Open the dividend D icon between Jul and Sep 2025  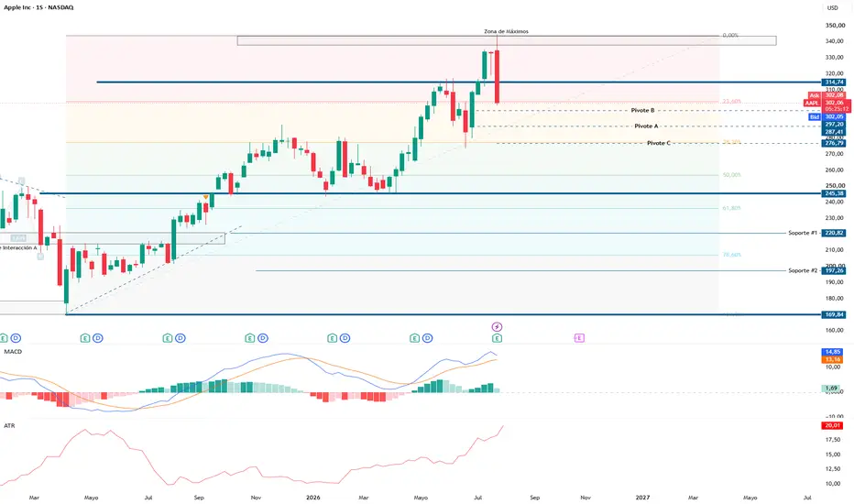(x=181, y=338)
